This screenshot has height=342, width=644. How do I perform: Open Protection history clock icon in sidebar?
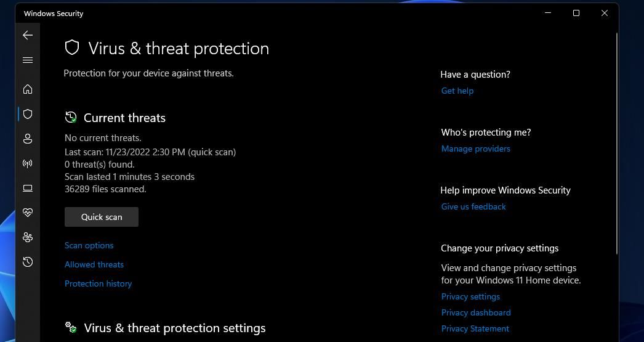pos(28,262)
